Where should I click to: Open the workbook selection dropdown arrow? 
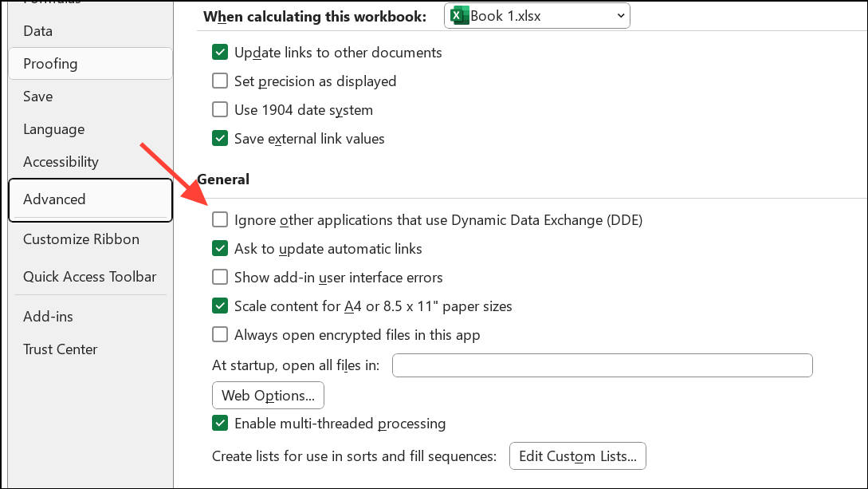click(620, 16)
